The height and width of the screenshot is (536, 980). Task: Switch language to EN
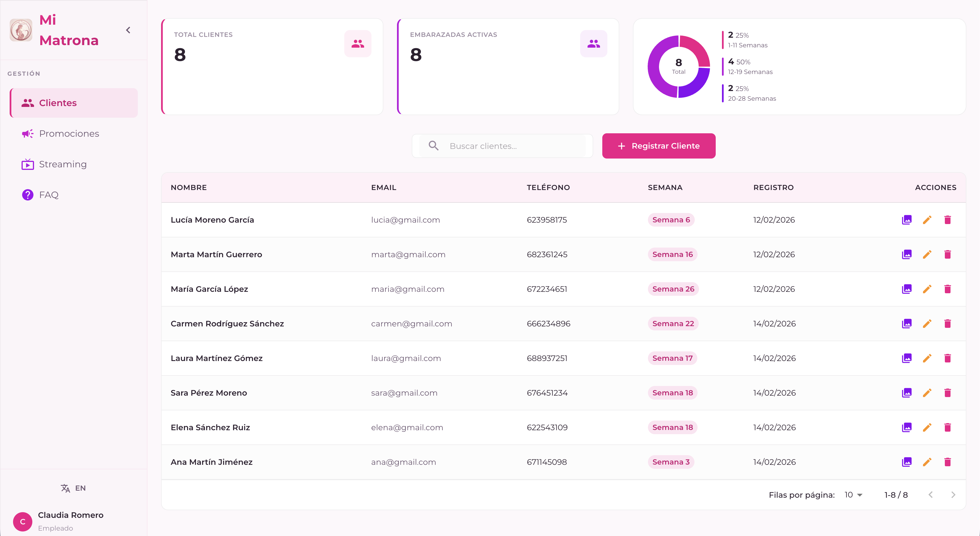pyautogui.click(x=73, y=488)
